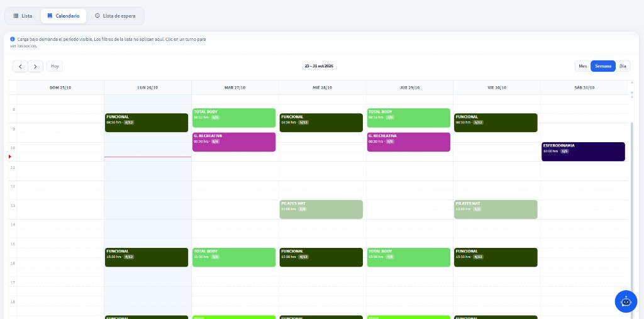Click the MIÉ 28/10 day header
Screen dimensions: 644x319
pos(323,87)
